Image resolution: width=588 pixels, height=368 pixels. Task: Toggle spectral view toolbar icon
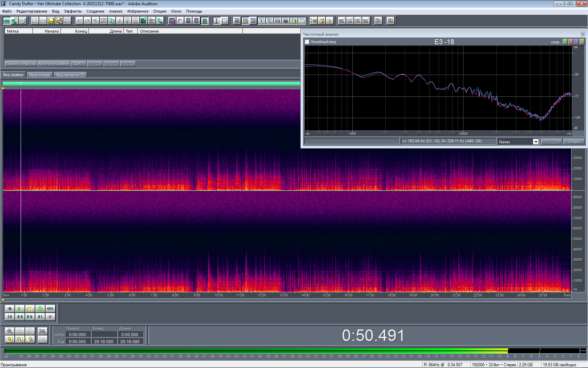click(x=172, y=21)
